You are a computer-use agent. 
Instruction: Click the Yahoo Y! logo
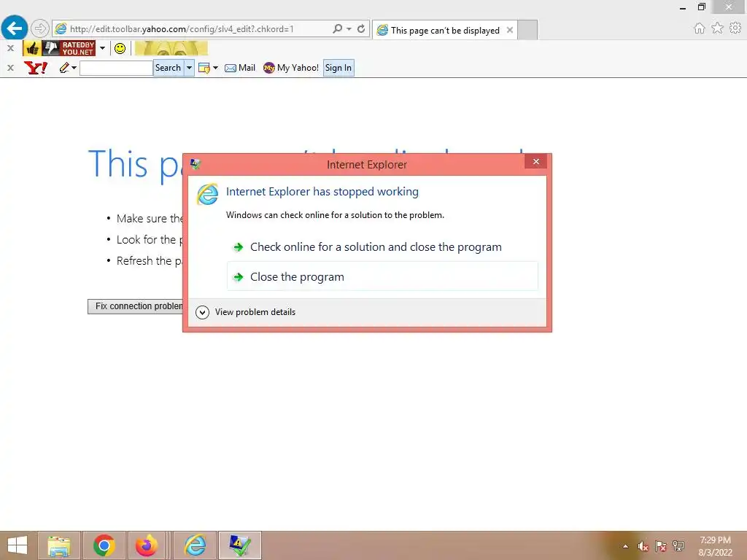(36, 68)
